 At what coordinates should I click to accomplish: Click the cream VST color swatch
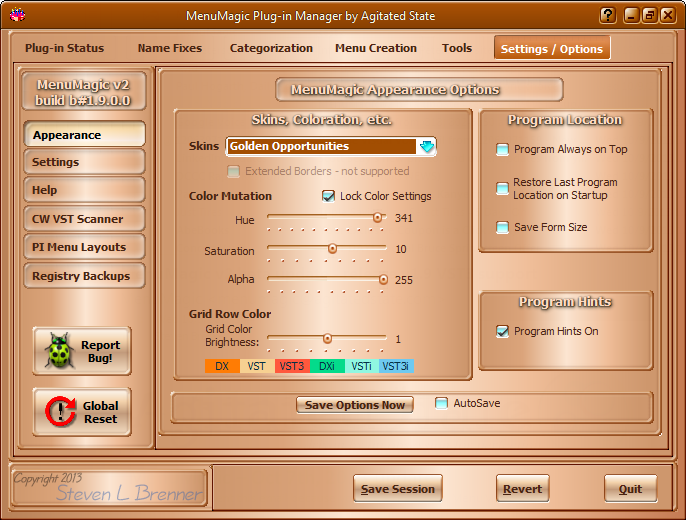pos(257,366)
